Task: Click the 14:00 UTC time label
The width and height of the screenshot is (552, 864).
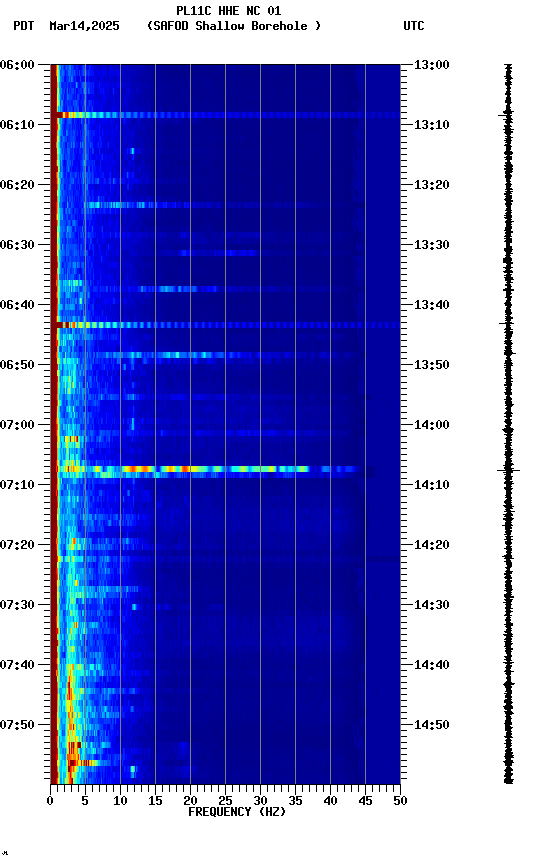Action: (x=432, y=425)
